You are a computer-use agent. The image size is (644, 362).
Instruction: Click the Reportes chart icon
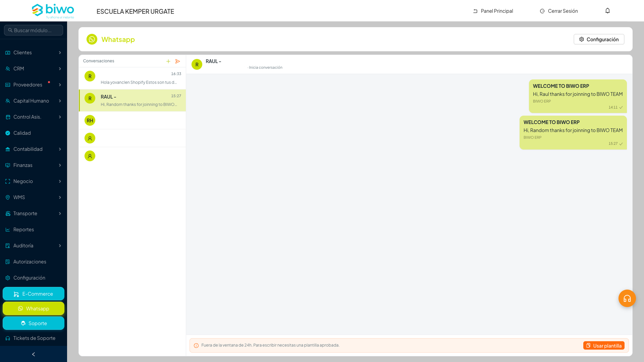tap(8, 230)
